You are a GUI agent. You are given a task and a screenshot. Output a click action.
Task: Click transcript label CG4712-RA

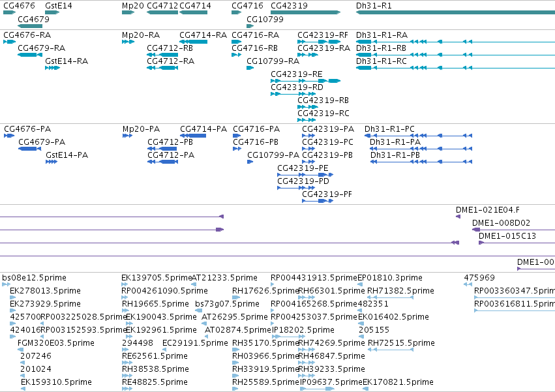(171, 61)
